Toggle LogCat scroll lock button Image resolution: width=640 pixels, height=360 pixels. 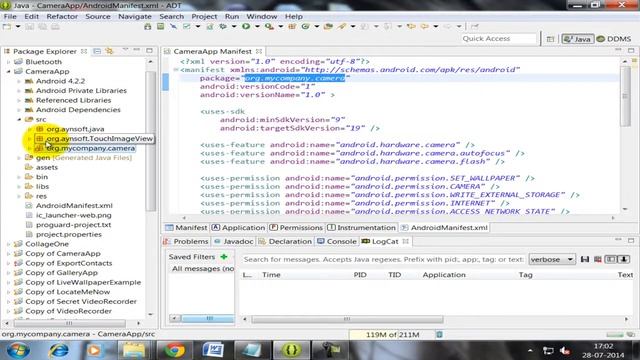click(x=624, y=259)
